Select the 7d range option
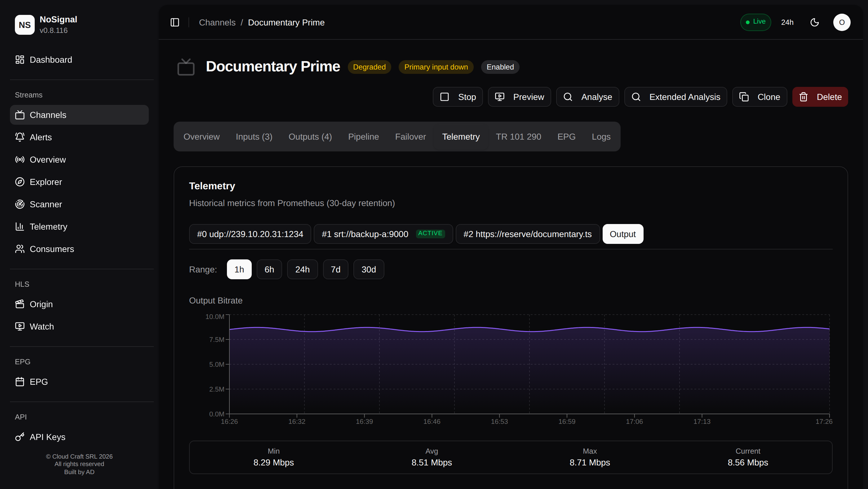Screen dimensions: 868x489 click(336, 269)
